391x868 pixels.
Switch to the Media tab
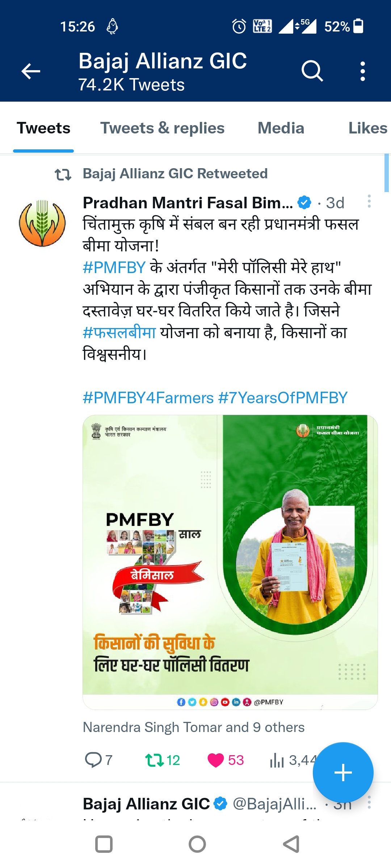(x=281, y=128)
